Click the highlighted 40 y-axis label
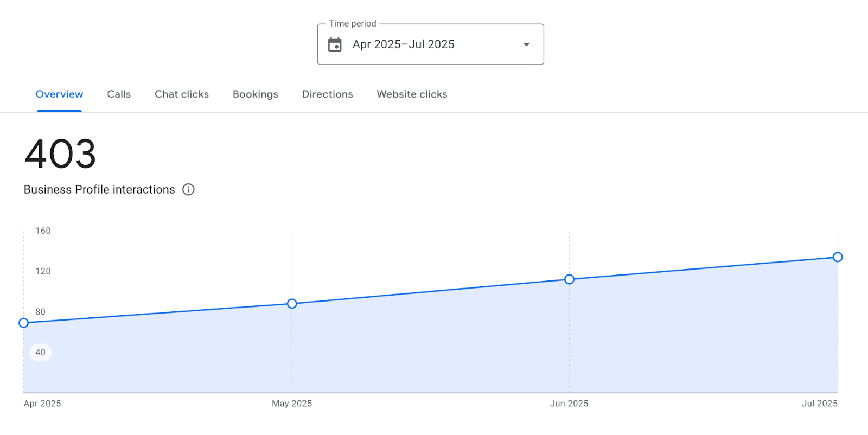 pyautogui.click(x=41, y=353)
